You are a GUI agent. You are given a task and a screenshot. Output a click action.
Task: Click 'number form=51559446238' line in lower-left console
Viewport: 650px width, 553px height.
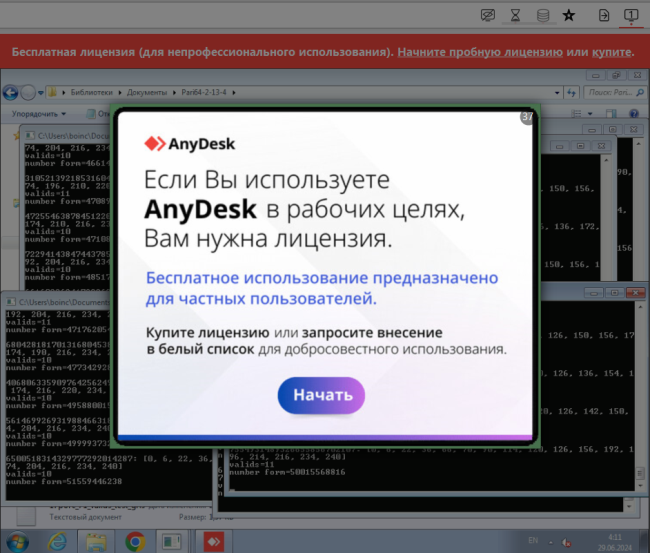[x=64, y=481]
